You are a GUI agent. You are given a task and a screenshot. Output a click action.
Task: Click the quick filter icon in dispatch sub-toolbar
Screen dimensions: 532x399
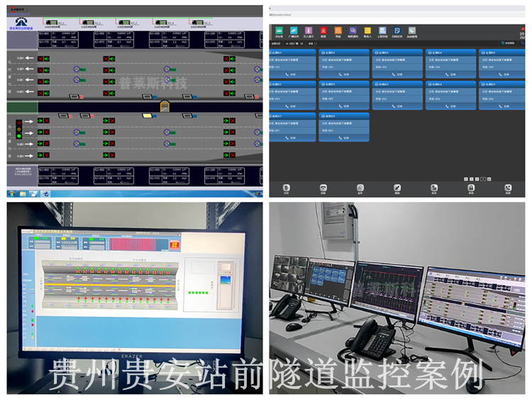[x=502, y=43]
